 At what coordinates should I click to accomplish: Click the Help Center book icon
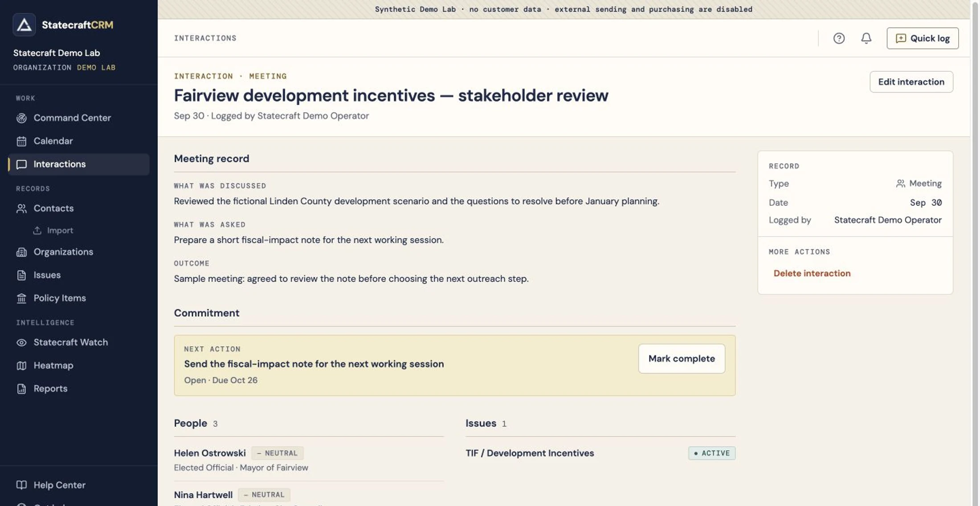coord(21,485)
